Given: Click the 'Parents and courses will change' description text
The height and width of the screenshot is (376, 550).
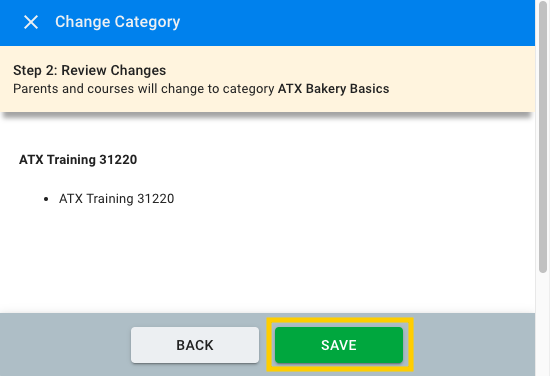Looking at the screenshot, I should tap(144, 89).
